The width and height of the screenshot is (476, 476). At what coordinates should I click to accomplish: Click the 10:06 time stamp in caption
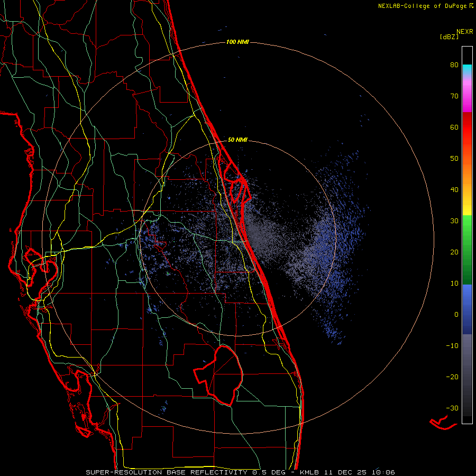click(382, 472)
